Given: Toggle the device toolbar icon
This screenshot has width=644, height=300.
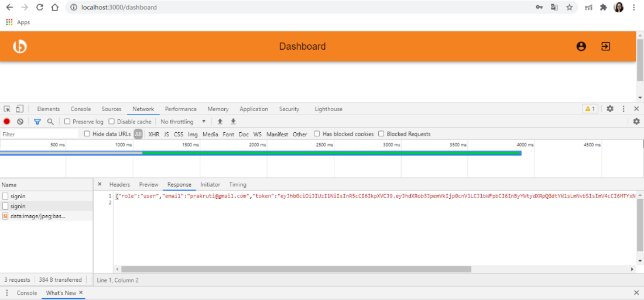Looking at the screenshot, I should pyautogui.click(x=19, y=109).
